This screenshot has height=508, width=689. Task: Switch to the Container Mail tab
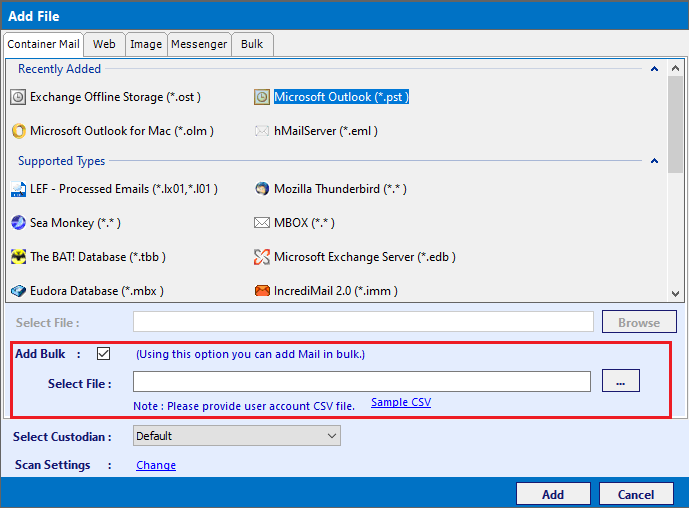coord(44,44)
